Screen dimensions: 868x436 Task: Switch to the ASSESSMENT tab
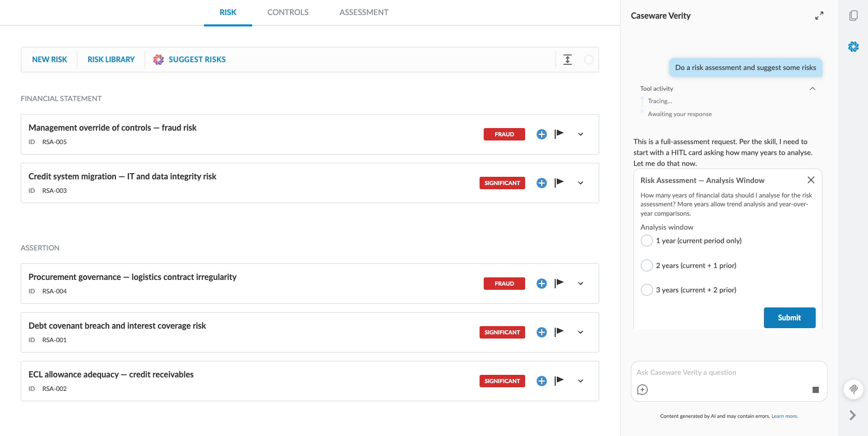364,12
